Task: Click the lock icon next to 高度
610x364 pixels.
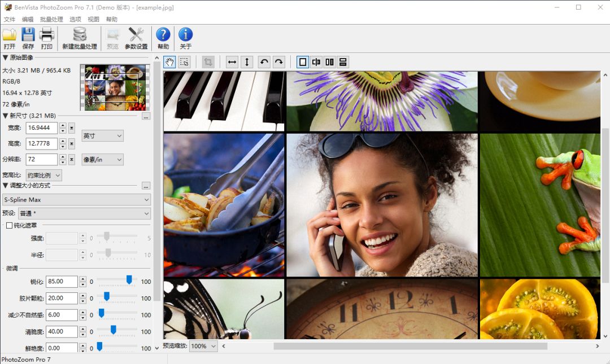Action: pyautogui.click(x=72, y=144)
